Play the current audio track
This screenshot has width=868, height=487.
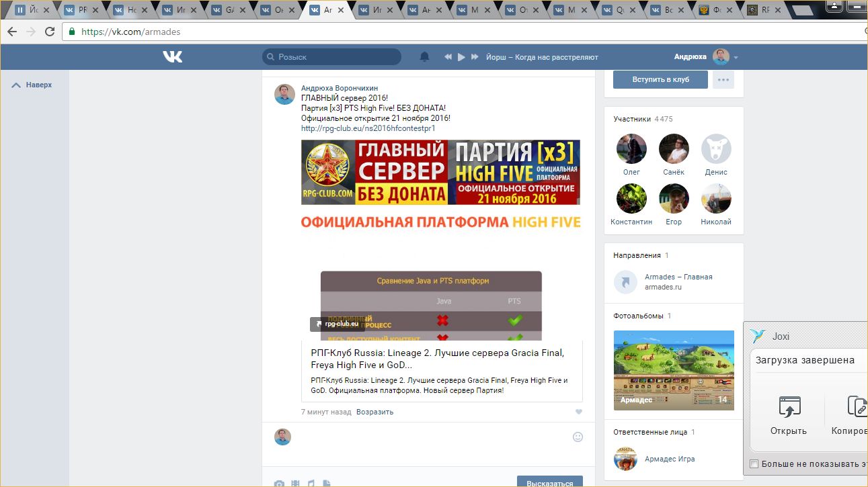click(x=461, y=57)
